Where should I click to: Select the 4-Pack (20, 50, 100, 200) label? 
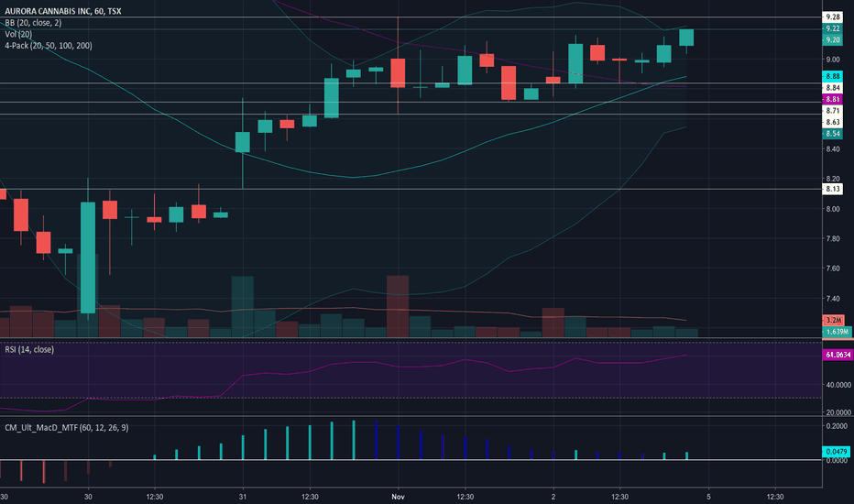[x=49, y=46]
